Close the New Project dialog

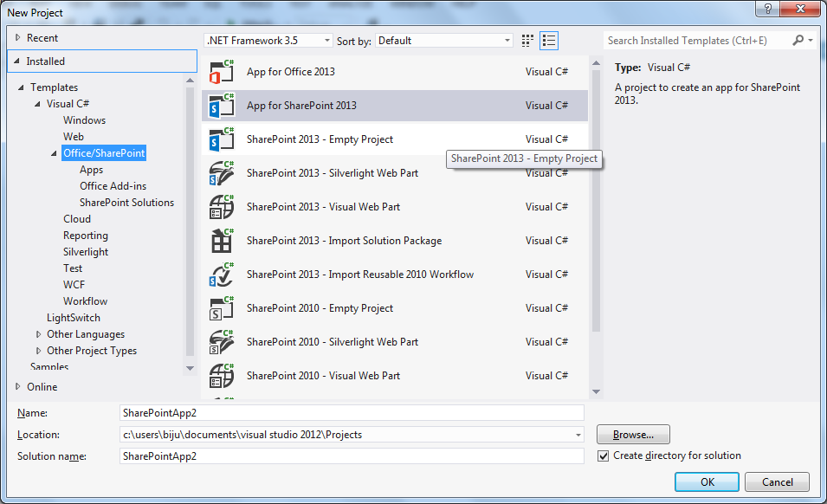tap(800, 9)
